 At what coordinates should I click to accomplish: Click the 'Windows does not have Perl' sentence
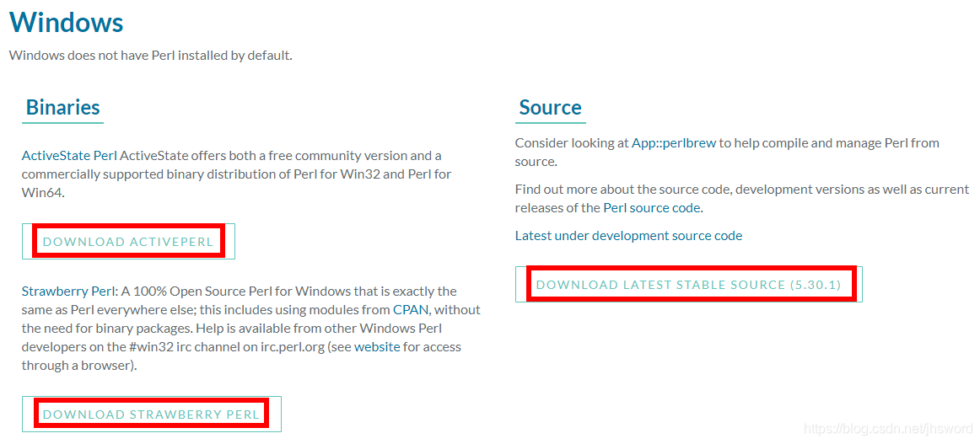[x=150, y=56]
